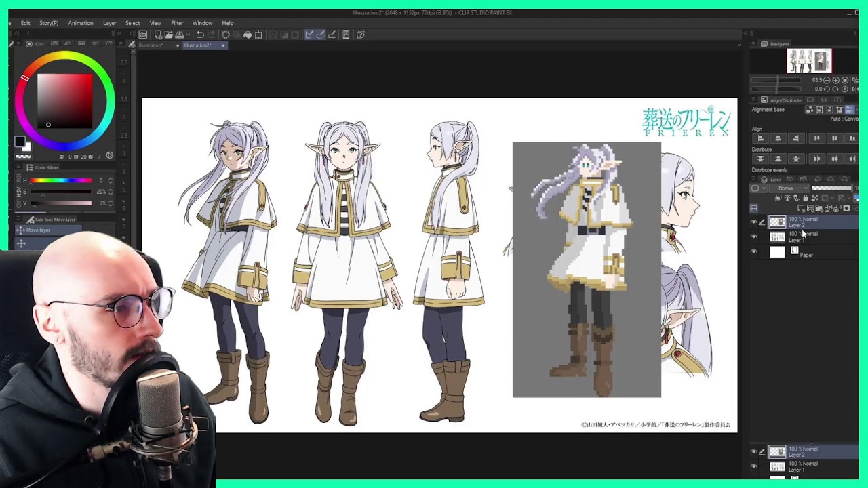Open the layer blending mode Normal dropdown
The height and width of the screenshot is (488, 868).
(x=789, y=188)
